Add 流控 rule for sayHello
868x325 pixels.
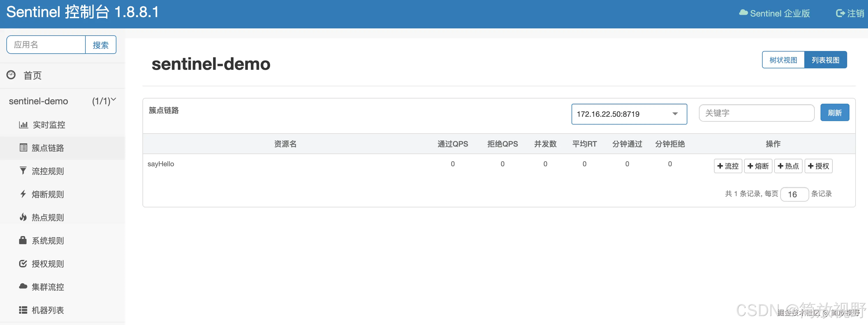[x=728, y=166]
